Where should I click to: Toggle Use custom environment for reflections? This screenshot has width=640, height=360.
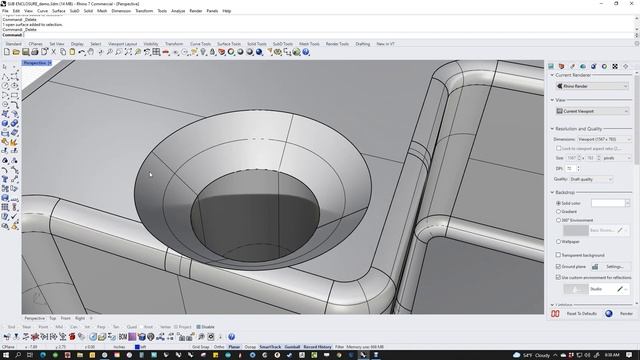pos(558,277)
